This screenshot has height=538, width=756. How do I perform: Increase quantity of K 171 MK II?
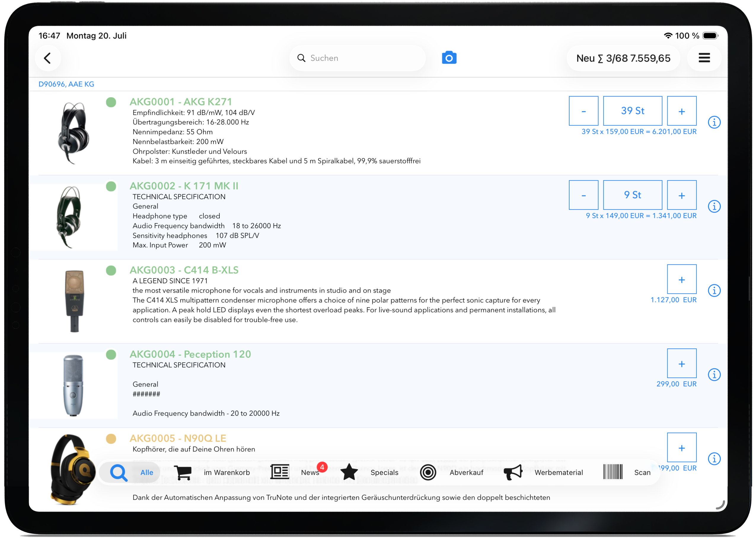(681, 195)
